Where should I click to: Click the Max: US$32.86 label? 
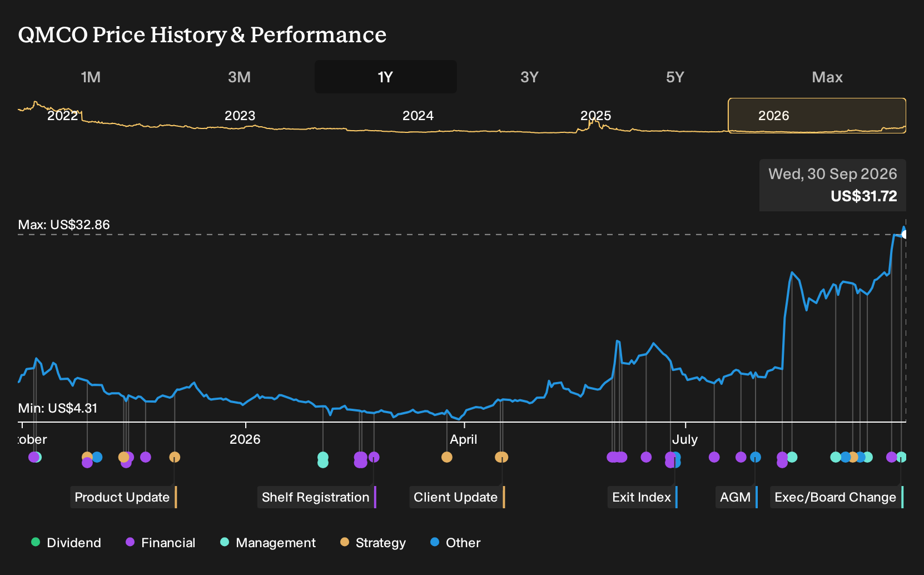pyautogui.click(x=64, y=225)
